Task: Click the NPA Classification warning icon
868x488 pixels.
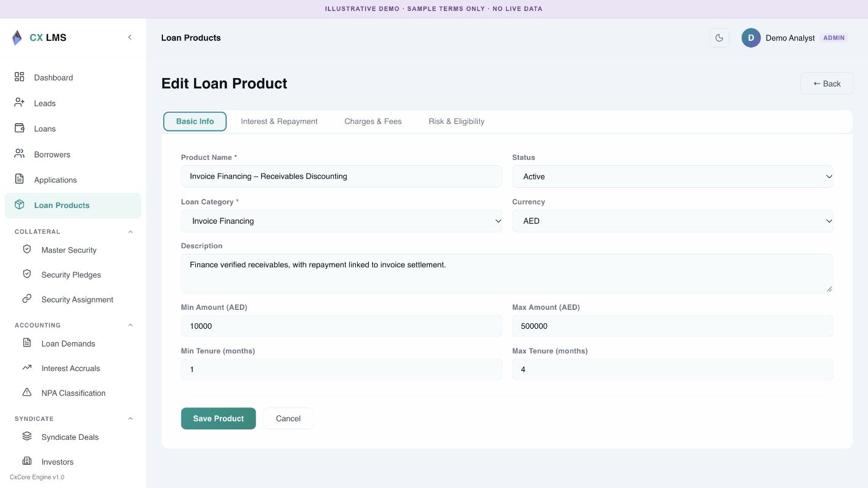Action: coord(27,392)
